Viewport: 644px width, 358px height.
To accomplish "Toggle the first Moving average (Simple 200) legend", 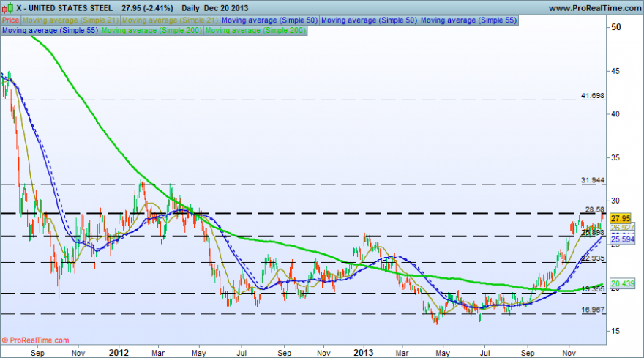I will point(151,30).
